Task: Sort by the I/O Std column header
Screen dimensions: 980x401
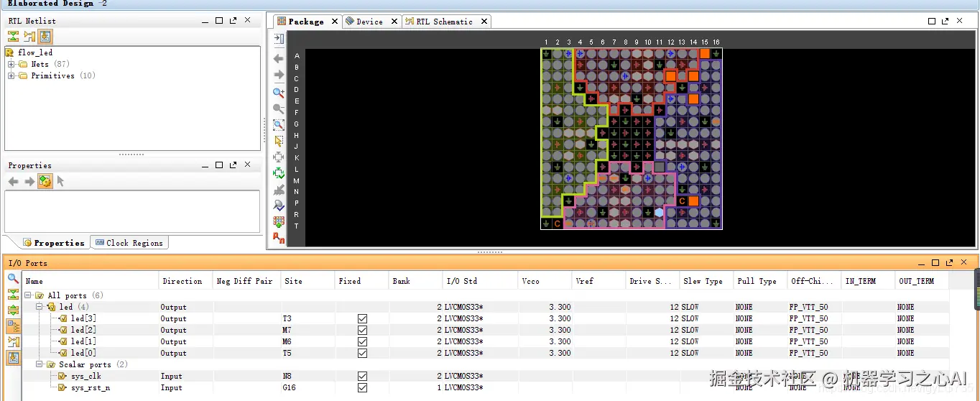Action: click(x=481, y=281)
